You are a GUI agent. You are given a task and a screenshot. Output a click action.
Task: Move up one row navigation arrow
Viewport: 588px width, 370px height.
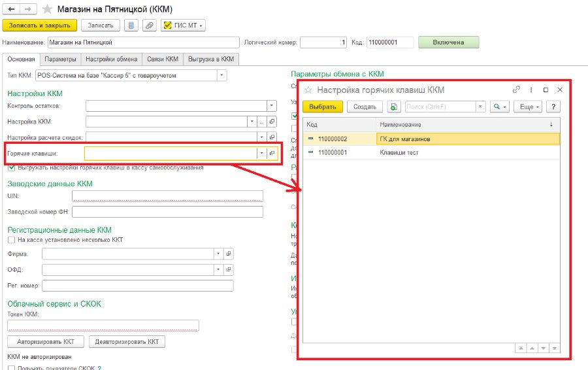pos(532,348)
